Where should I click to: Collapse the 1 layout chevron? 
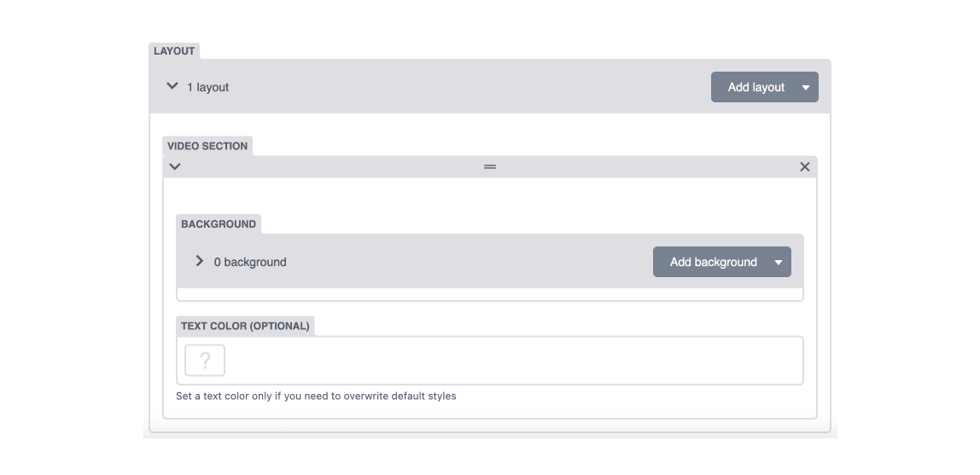point(172,86)
